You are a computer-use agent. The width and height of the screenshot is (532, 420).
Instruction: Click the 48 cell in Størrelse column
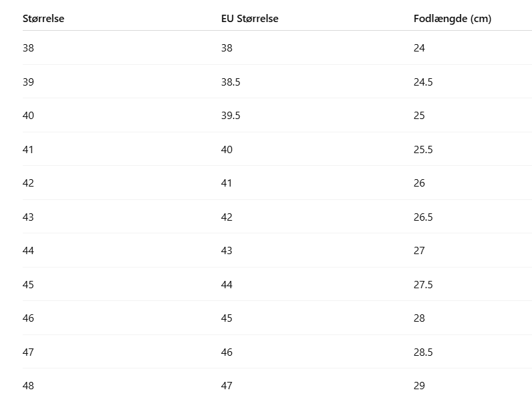[28, 386]
